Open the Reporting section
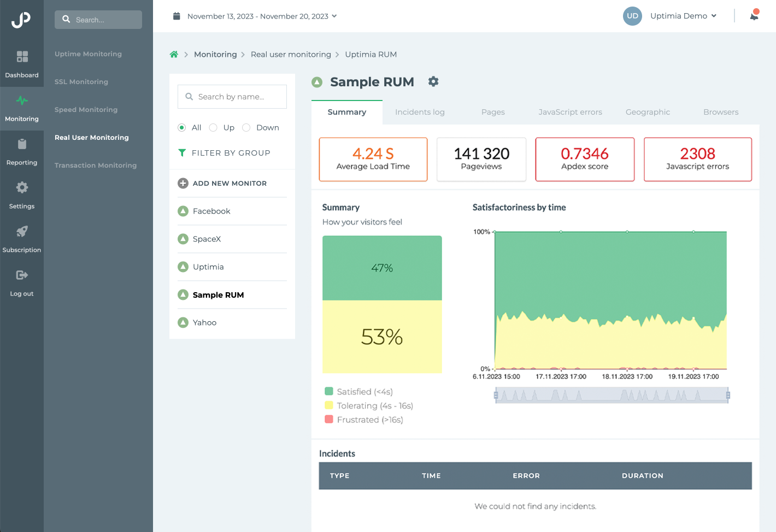 click(22, 151)
